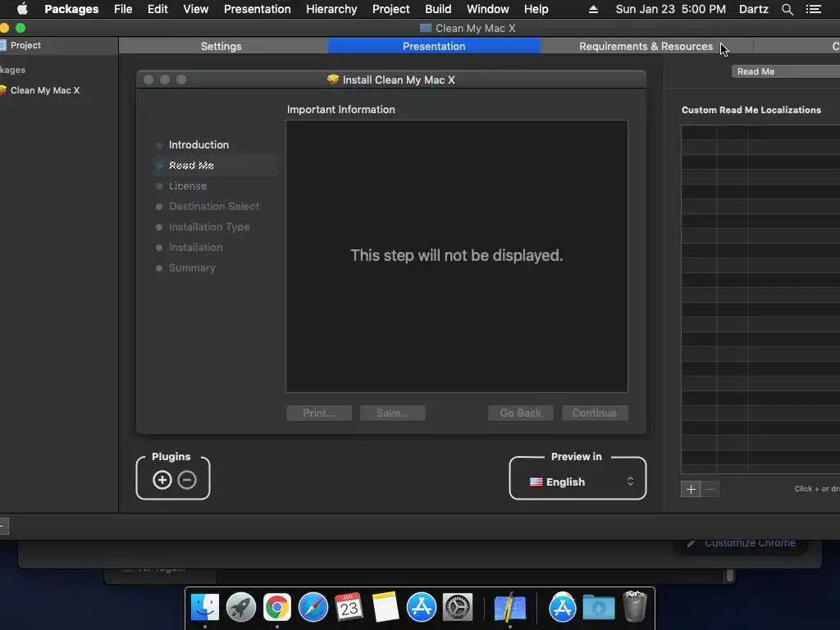This screenshot has width=840, height=630.
Task: Open the Packages blueprint app in Dock
Action: coord(509,607)
